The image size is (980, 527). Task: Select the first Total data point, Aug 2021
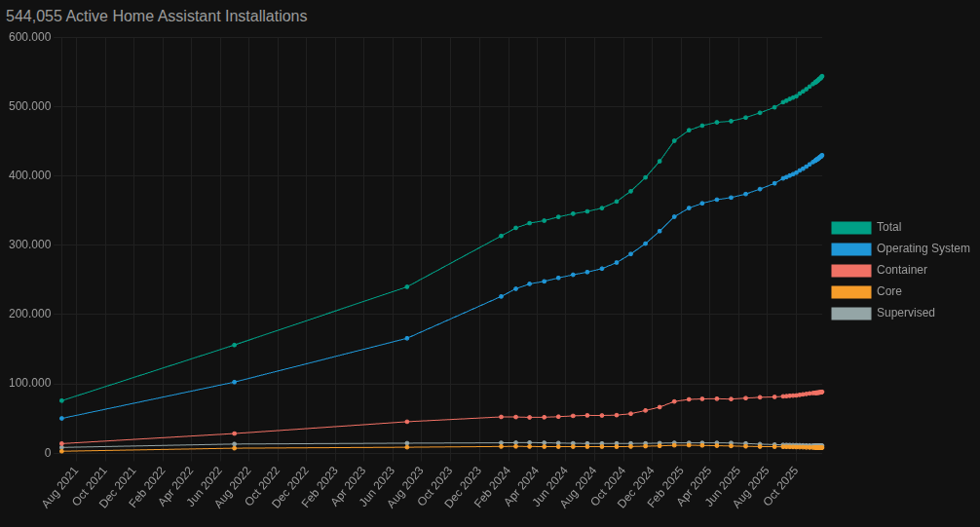click(61, 400)
